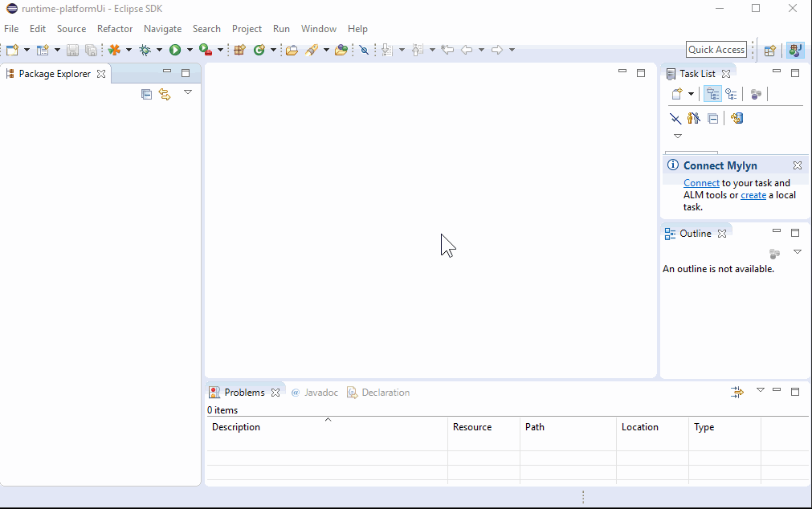Viewport: 812px width, 509px height.
Task: Click Synchronize Changed repository icon
Action: (x=737, y=118)
